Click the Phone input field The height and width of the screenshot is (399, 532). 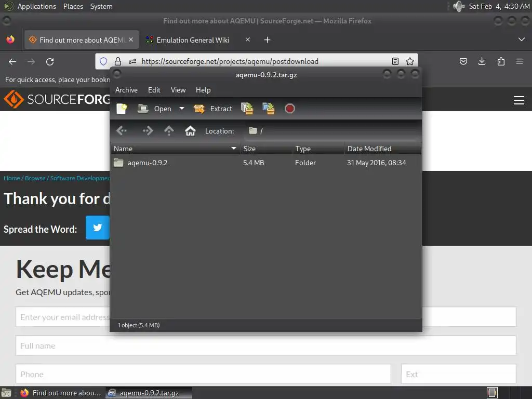[x=203, y=374]
